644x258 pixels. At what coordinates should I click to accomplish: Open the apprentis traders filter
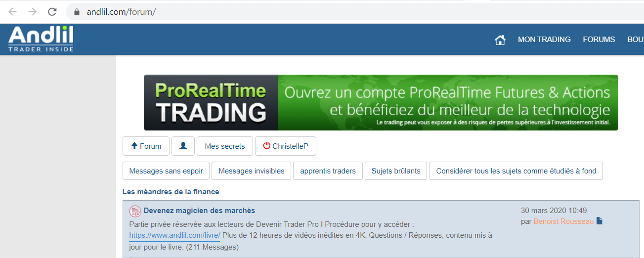coord(328,171)
